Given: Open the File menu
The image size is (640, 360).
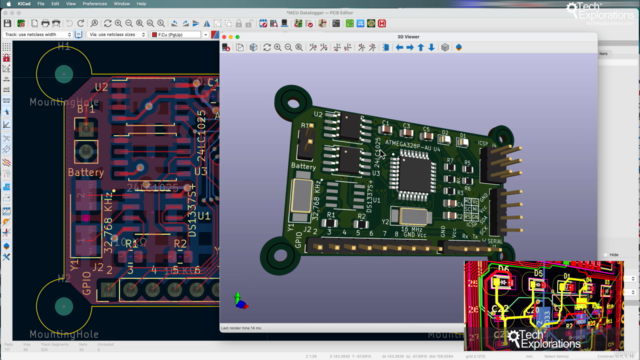Looking at the screenshot, I should point(41,4).
